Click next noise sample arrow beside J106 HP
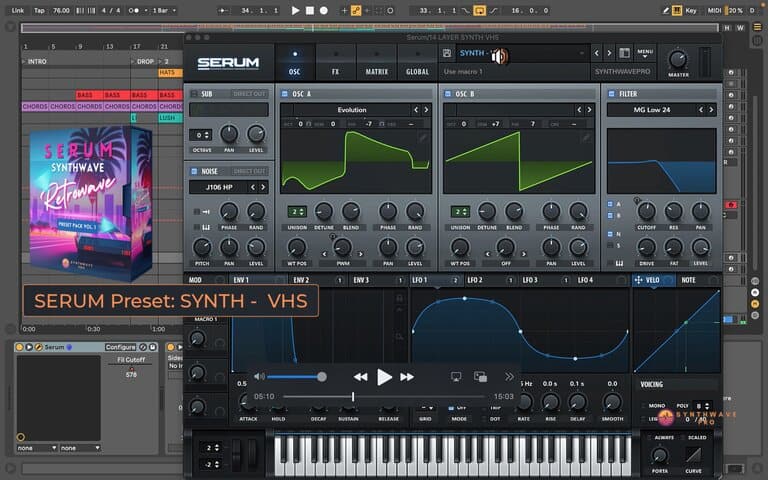The height and width of the screenshot is (480, 768). coord(263,187)
